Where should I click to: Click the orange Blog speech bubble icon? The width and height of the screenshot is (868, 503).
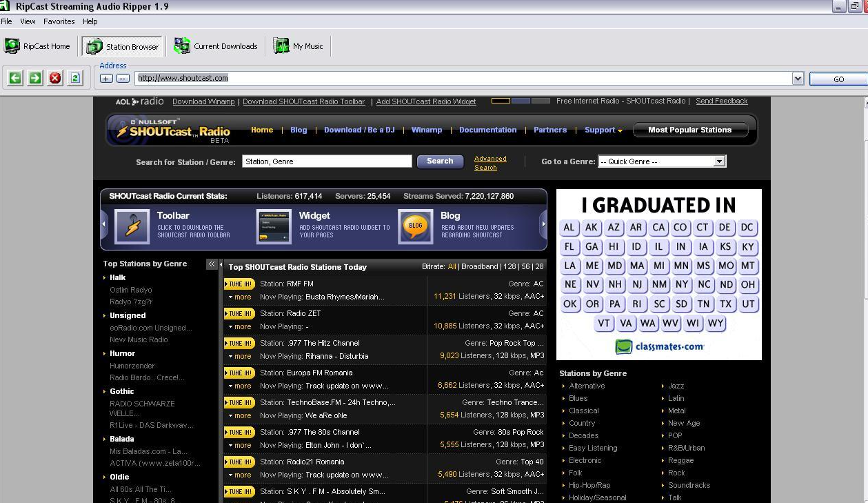coord(416,227)
